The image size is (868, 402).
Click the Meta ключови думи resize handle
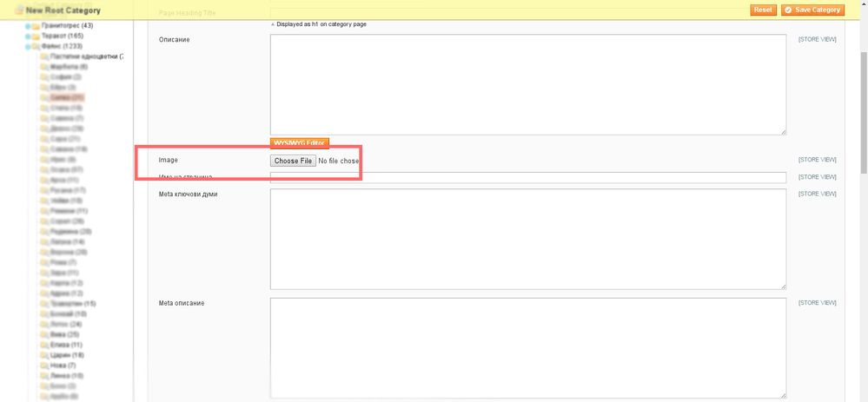[x=784, y=287]
